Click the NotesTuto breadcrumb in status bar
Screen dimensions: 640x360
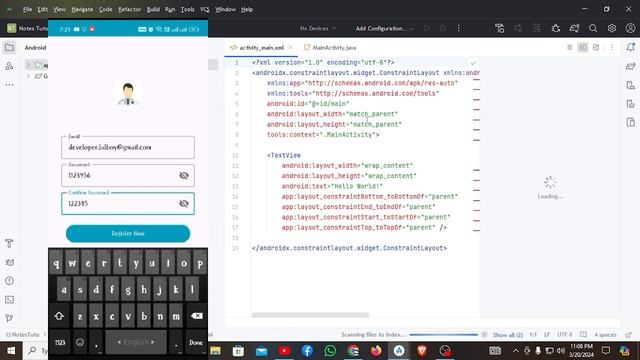23,335
